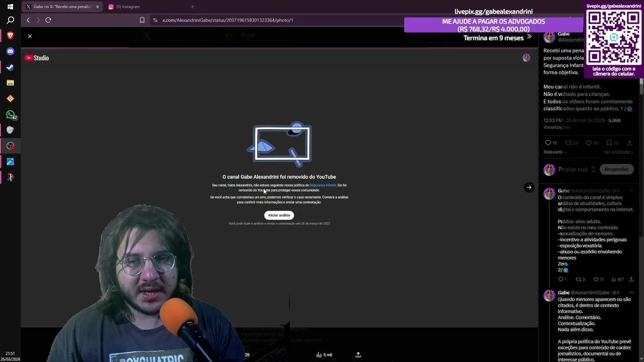The width and height of the screenshot is (644, 362).
Task: Open Steam from the taskbar
Action: point(10,67)
